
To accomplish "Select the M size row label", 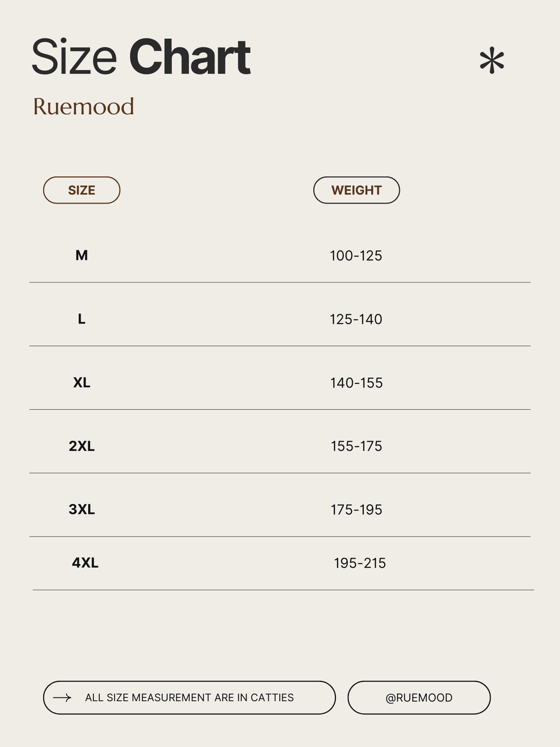I will click(82, 256).
